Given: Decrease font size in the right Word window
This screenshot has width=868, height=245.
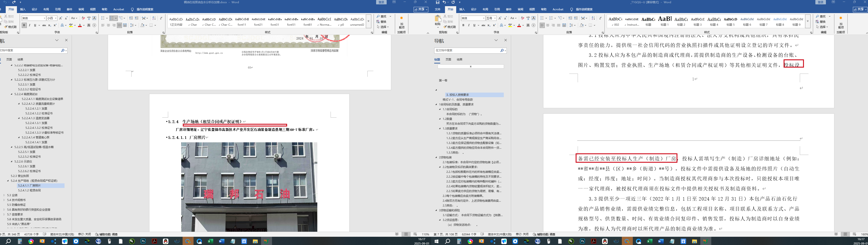Looking at the screenshot, I should point(505,18).
